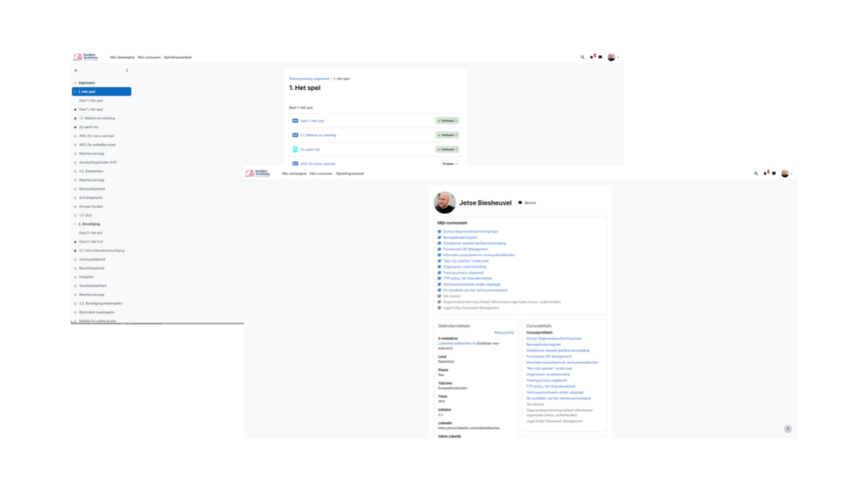Collapse the 'Algemeen' section in sidebar
The image size is (868, 488).
coord(75,82)
